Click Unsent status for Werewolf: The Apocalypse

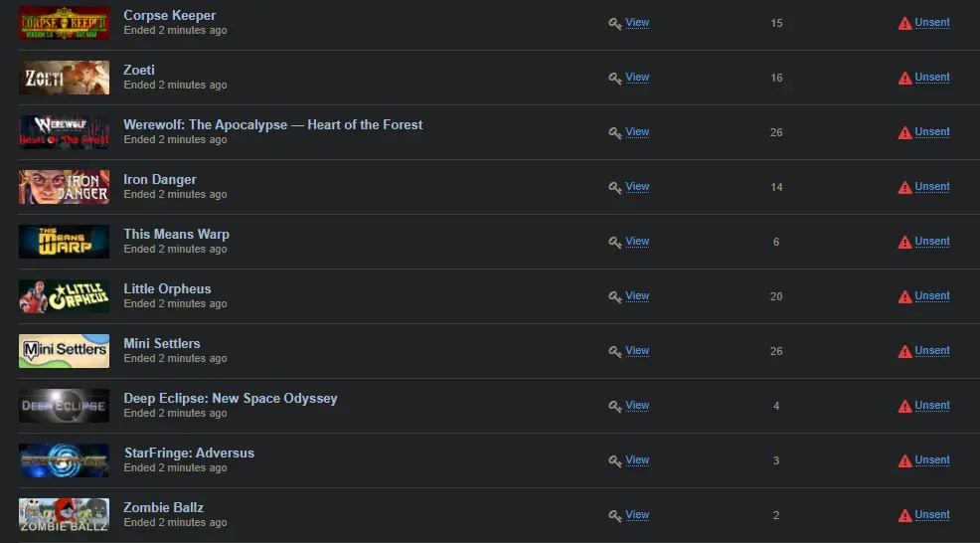pyautogui.click(x=932, y=132)
